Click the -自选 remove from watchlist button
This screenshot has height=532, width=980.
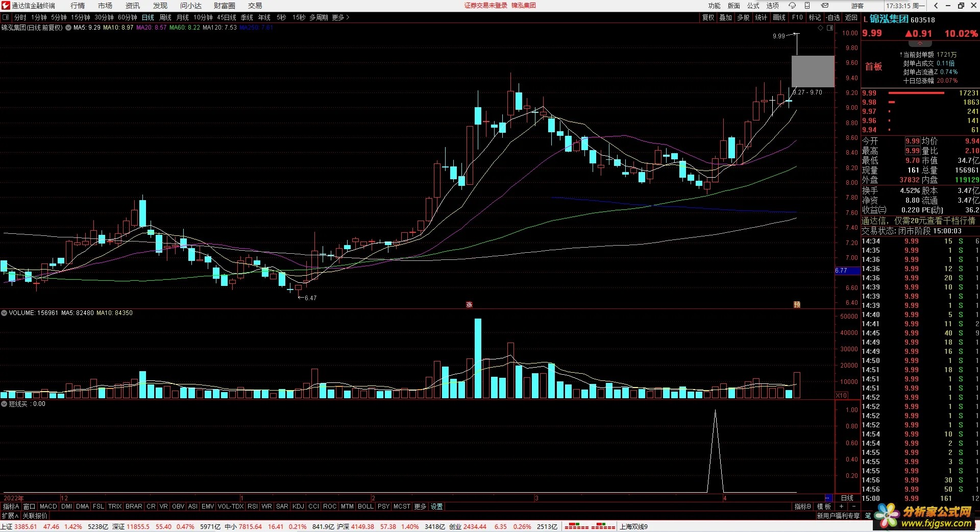[x=833, y=17]
